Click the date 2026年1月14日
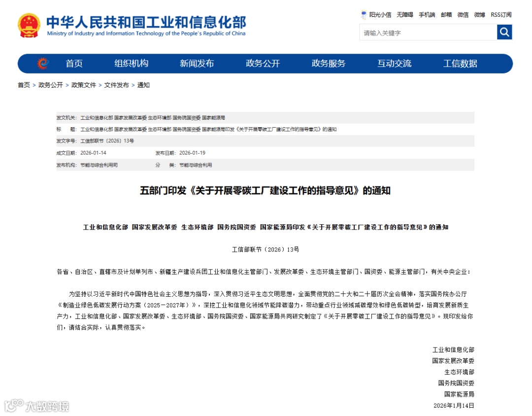The height and width of the screenshot is (416, 532). 454,406
